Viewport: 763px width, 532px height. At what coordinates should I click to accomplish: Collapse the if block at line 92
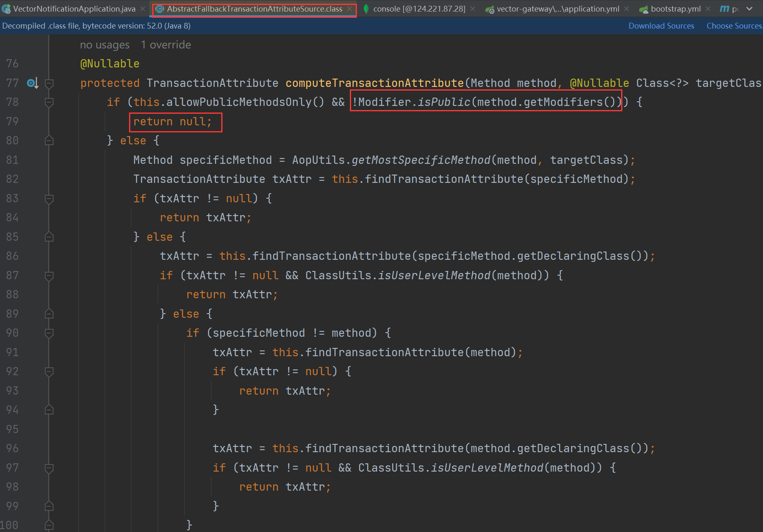point(49,371)
